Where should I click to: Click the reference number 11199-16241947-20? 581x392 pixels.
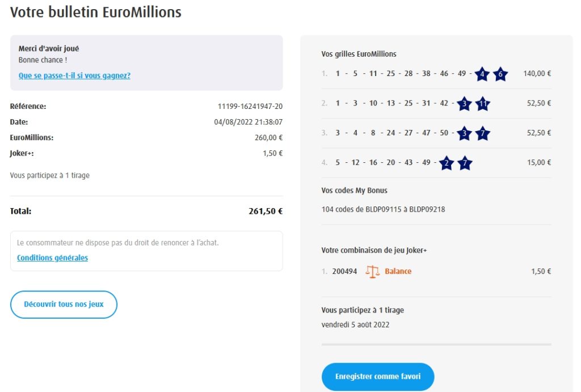(250, 106)
